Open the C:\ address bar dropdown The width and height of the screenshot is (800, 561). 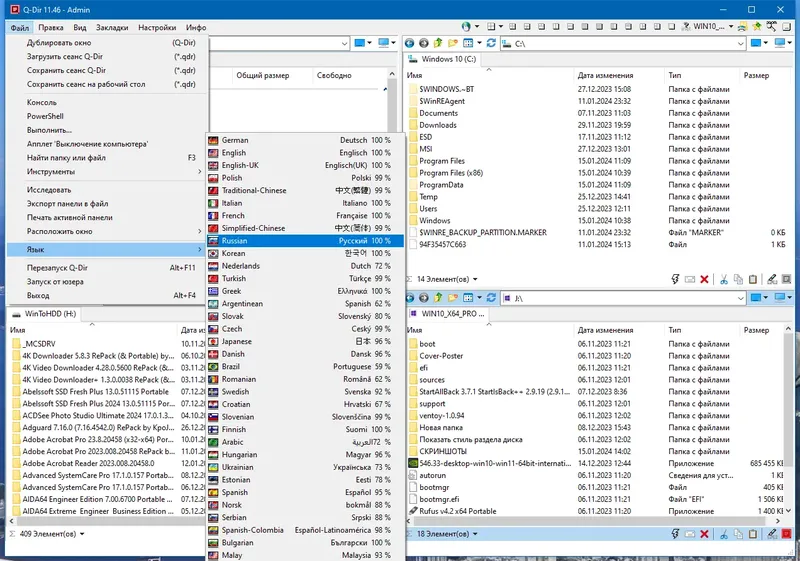(x=741, y=44)
